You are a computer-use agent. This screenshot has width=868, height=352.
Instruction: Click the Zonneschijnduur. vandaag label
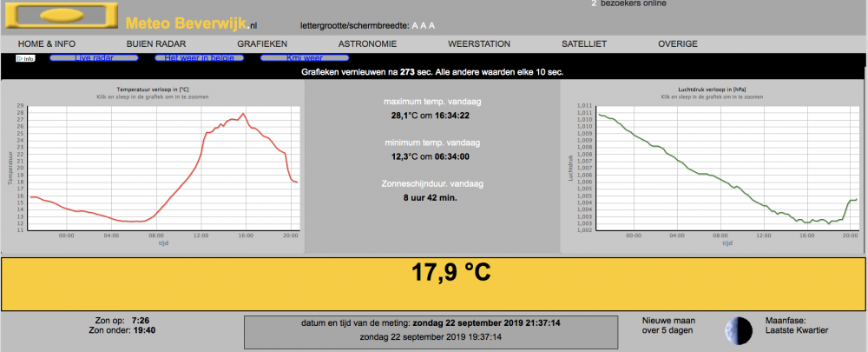(x=432, y=183)
